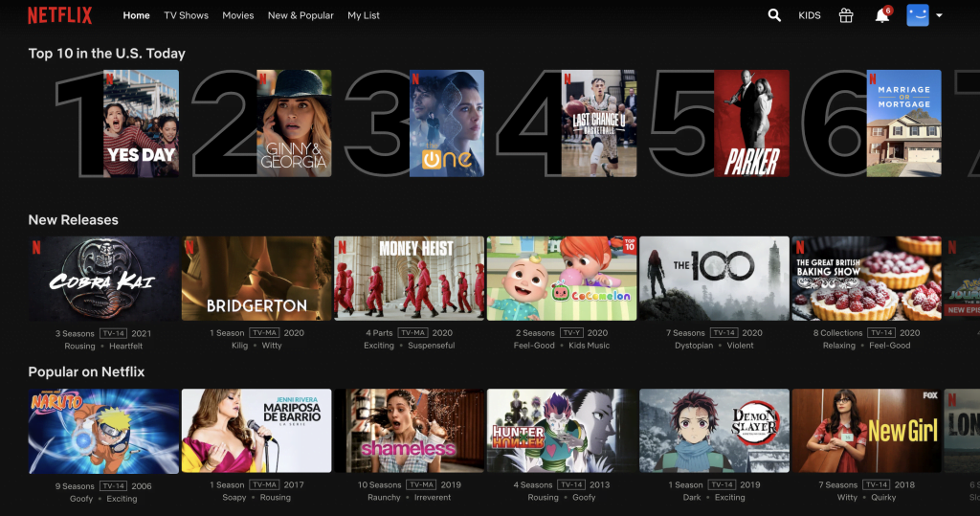
Task: Open the gift box icon
Action: tap(845, 15)
